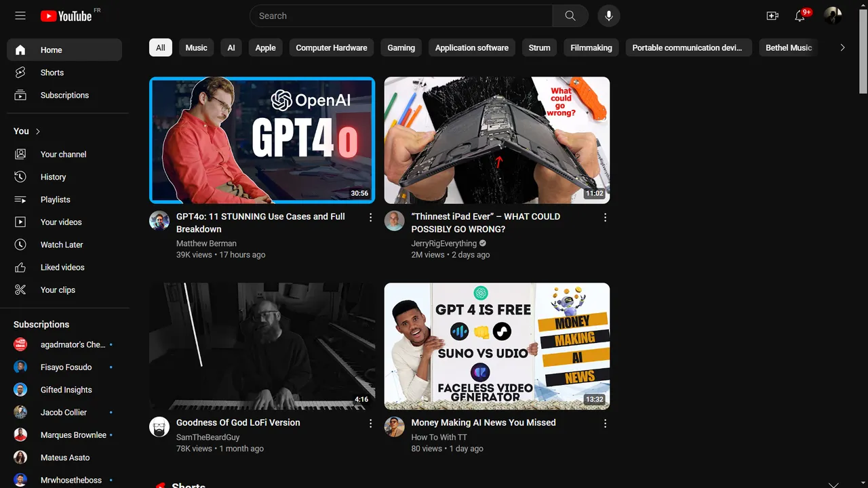Open the piano LoFi video thumbnail
Image resolution: width=868 pixels, height=488 pixels.
[x=262, y=346]
